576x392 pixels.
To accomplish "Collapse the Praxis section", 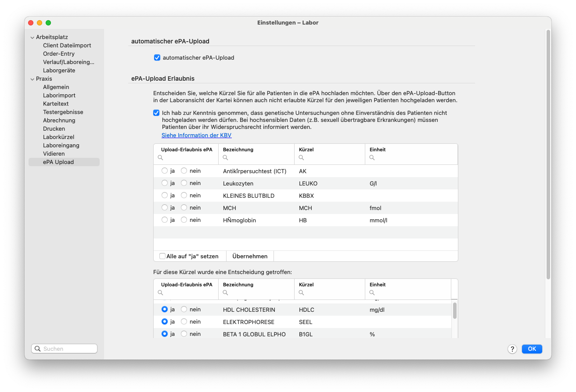I will pos(32,78).
